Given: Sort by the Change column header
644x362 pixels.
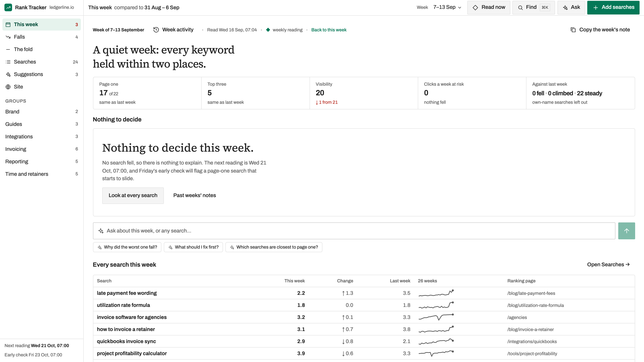Looking at the screenshot, I should pyautogui.click(x=345, y=281).
